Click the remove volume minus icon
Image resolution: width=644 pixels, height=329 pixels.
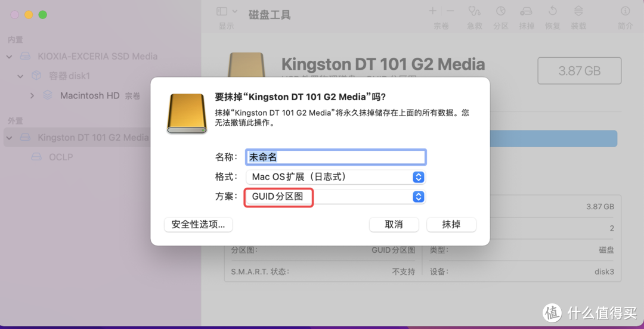[451, 11]
